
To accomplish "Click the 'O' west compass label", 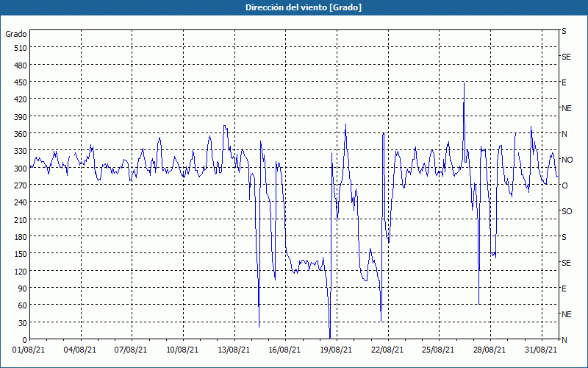I will (564, 185).
